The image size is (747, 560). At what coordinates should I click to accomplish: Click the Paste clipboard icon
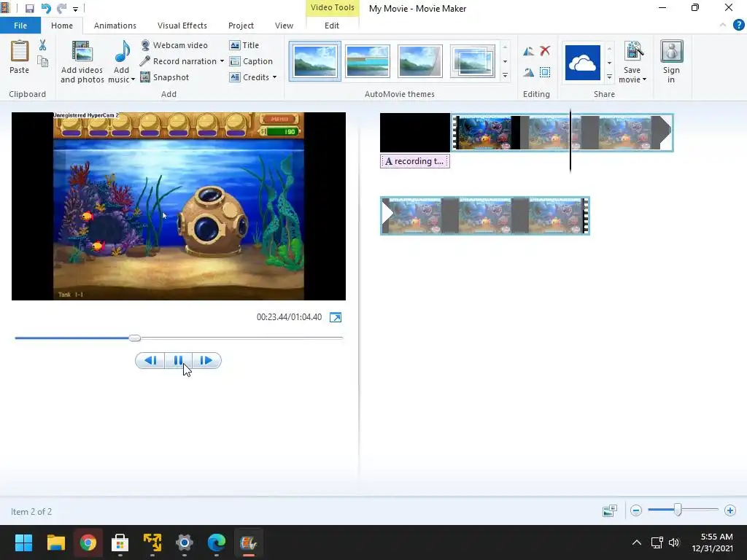[x=20, y=52]
